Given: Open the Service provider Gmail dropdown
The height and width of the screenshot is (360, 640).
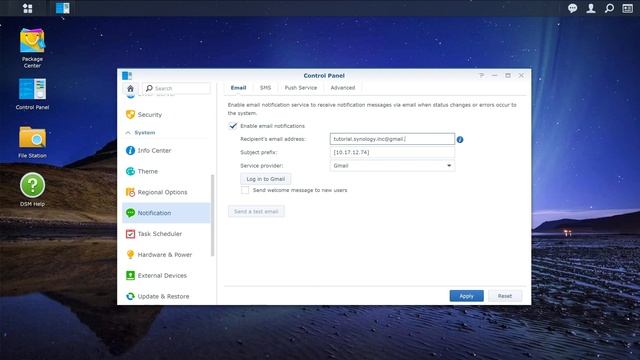Looking at the screenshot, I should pyautogui.click(x=392, y=166).
